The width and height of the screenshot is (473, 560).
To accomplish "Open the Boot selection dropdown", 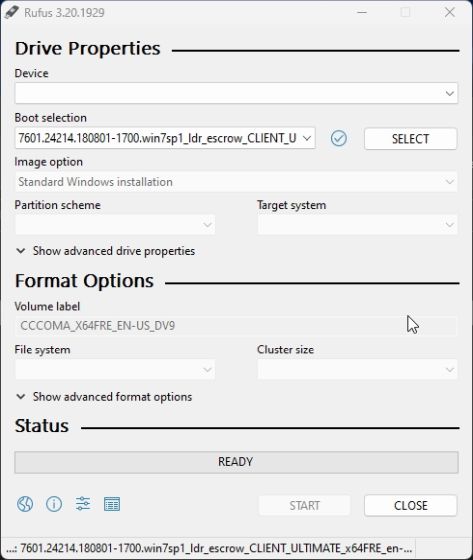I will 165,138.
